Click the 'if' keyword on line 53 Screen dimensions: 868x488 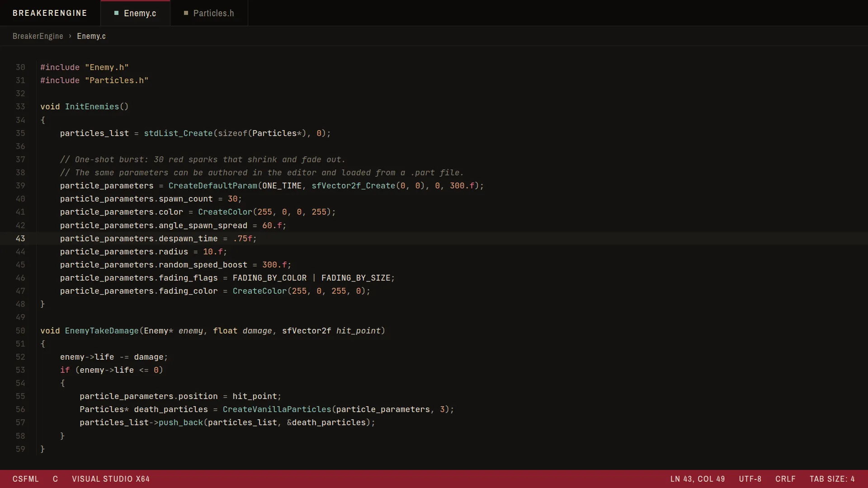[65, 370]
